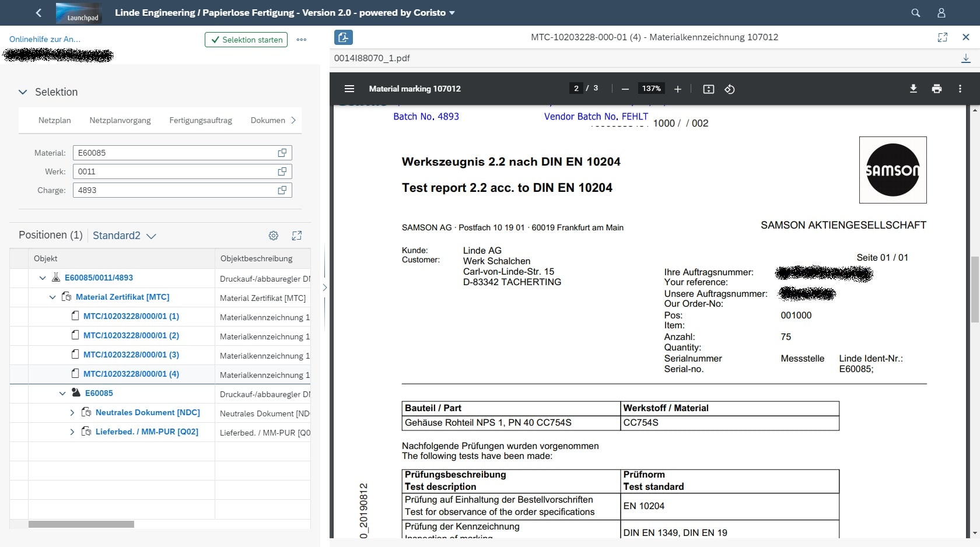Collapse the E60085 material node
This screenshot has height=547, width=980.
coord(62,394)
